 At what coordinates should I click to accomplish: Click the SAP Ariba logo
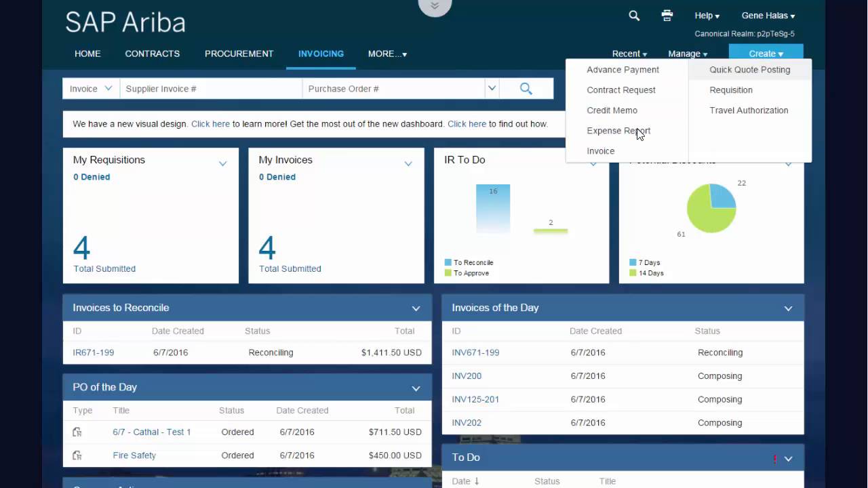(125, 22)
